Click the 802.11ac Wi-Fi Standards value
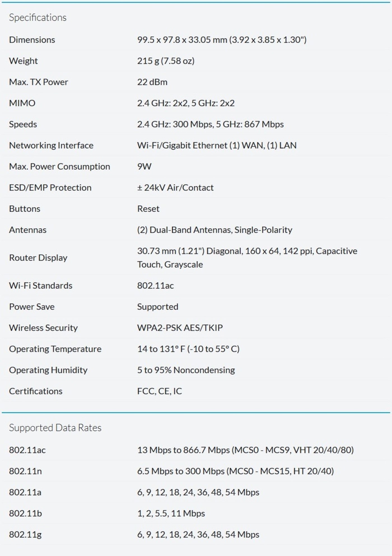The width and height of the screenshot is (392, 556). [155, 286]
